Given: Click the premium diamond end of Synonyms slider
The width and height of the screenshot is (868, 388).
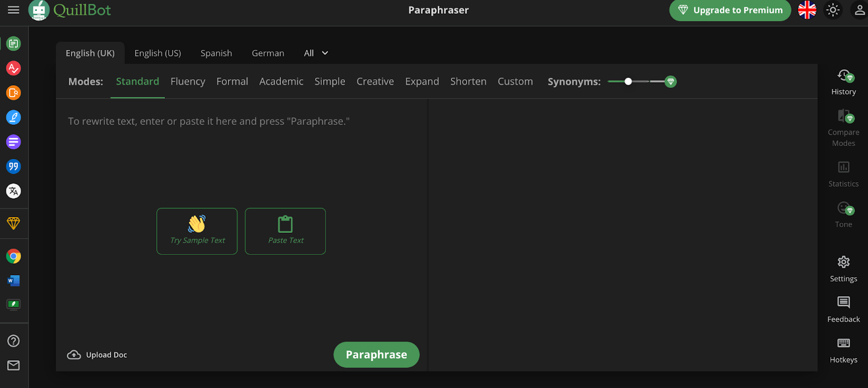Looking at the screenshot, I should (x=671, y=81).
